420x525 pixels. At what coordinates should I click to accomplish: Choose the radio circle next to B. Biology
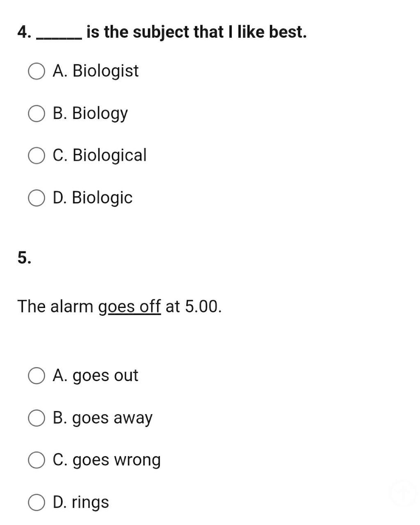tap(37, 114)
